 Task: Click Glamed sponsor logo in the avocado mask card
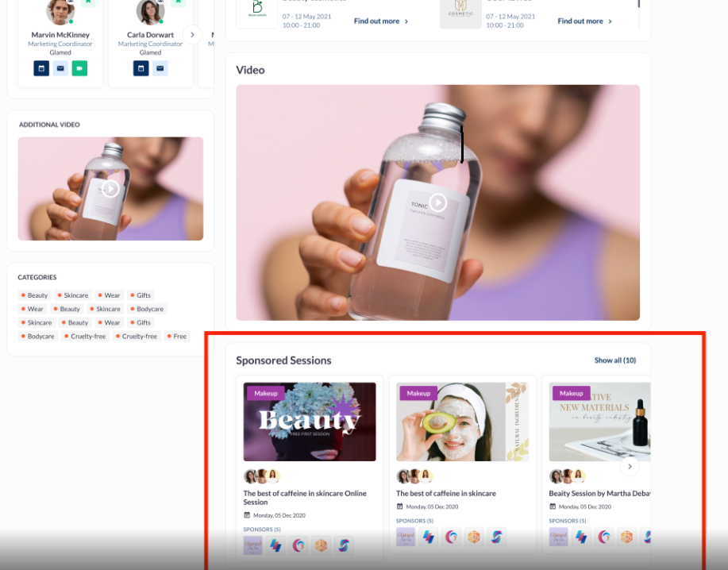tap(406, 537)
